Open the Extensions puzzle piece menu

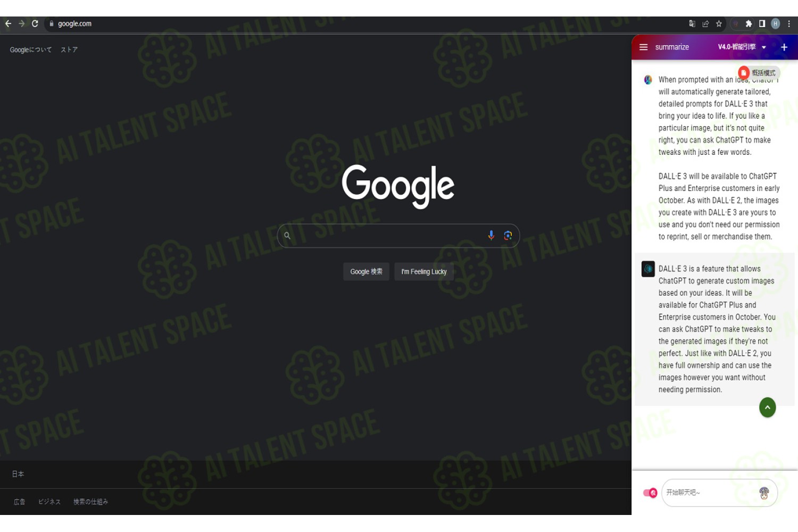(x=749, y=24)
